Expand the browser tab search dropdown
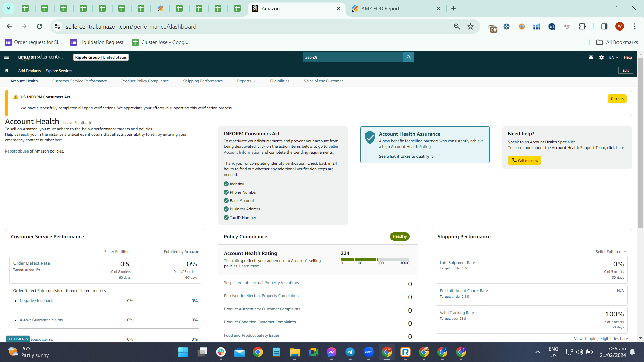Viewport: 644px width, 362px height. coord(8,8)
